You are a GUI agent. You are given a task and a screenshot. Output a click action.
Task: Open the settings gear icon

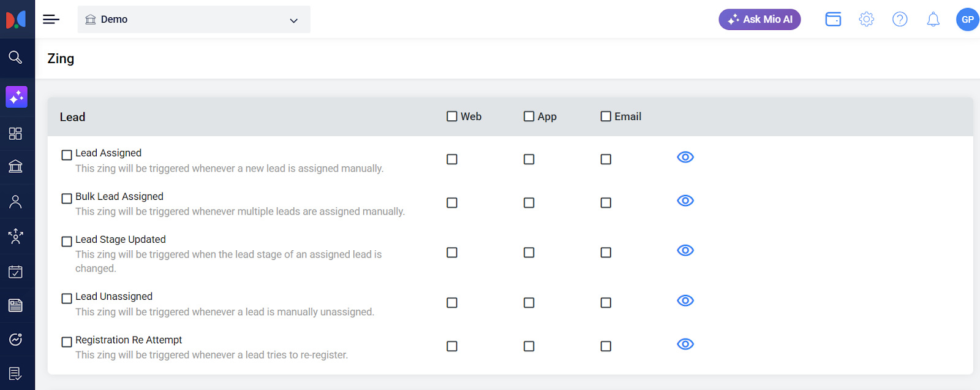866,20
